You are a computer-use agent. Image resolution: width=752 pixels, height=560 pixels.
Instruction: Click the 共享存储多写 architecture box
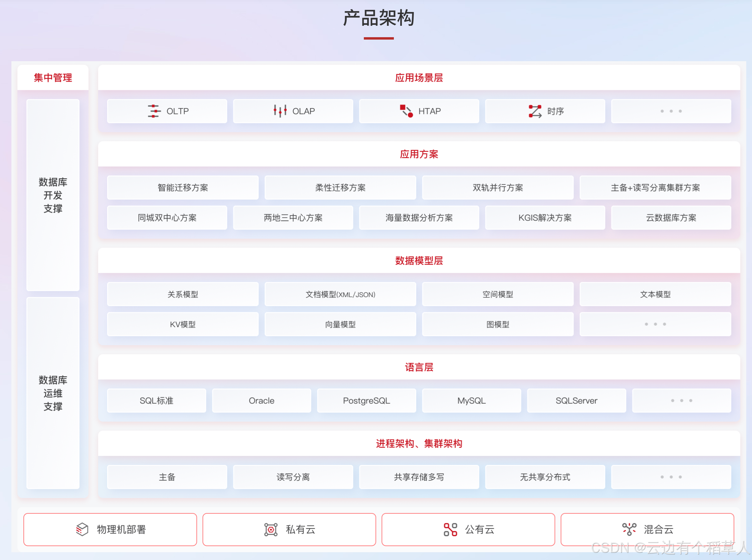(x=418, y=477)
